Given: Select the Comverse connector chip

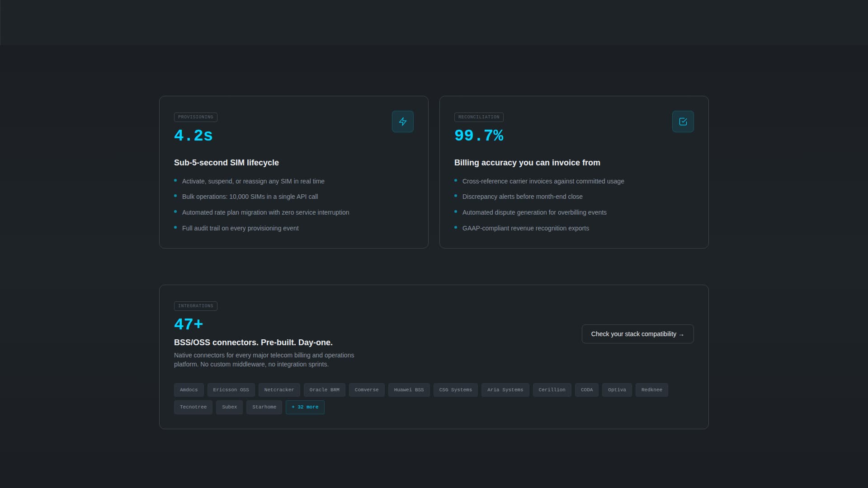Looking at the screenshot, I should point(367,390).
